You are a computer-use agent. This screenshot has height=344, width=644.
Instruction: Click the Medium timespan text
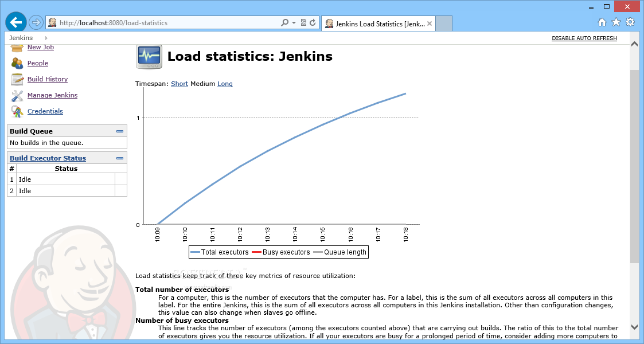coord(203,84)
